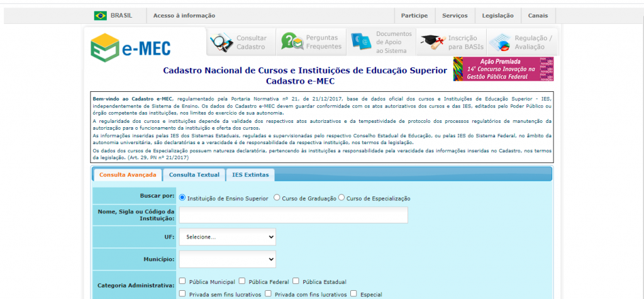Select Curso de Especialização radio option
The image size is (644, 299).
pos(341,198)
